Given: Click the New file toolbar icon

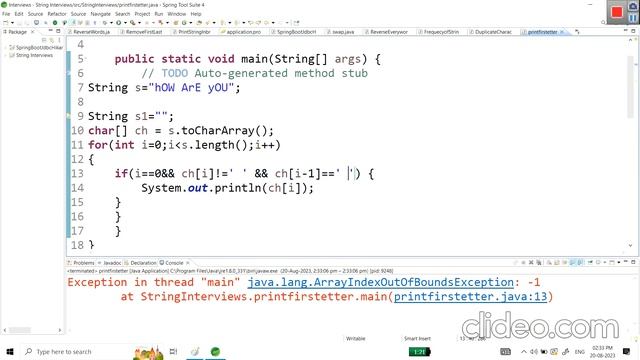Looking at the screenshot, I should pos(6,23).
